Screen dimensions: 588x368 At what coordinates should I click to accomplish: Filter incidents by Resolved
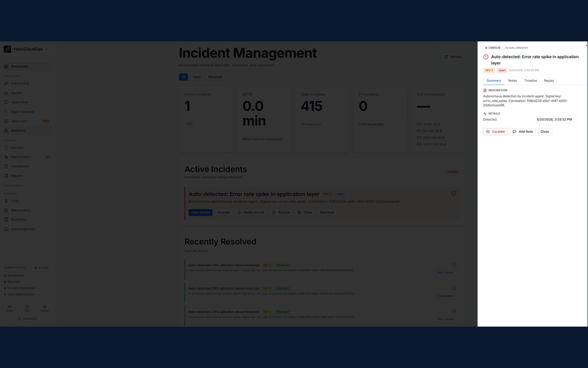tap(215, 77)
